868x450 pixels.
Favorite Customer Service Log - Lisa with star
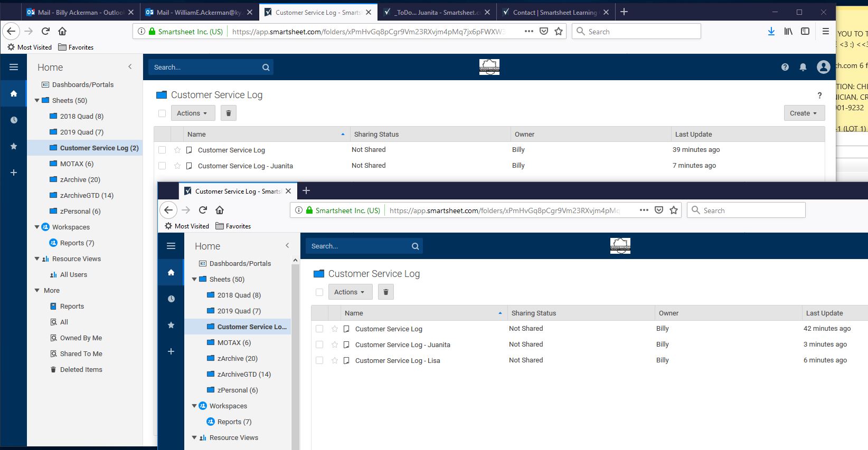[x=335, y=360]
